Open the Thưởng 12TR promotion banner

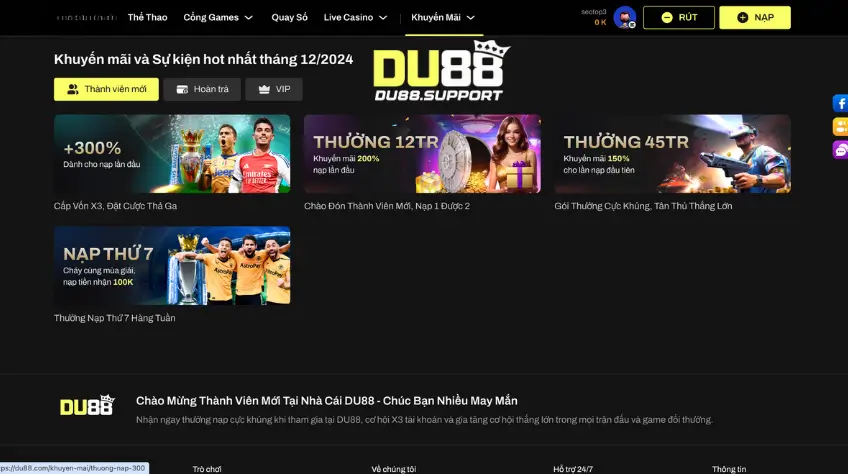pyautogui.click(x=422, y=154)
